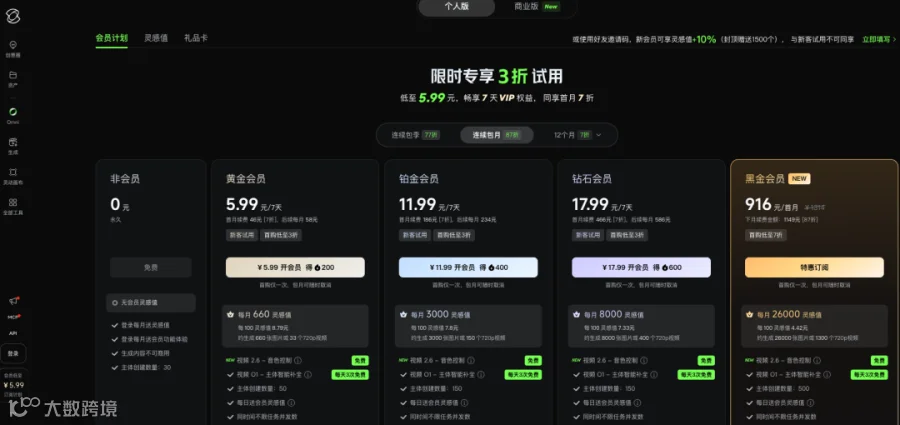Click the 新客试用 tag under 钻石会员

pos(587,235)
